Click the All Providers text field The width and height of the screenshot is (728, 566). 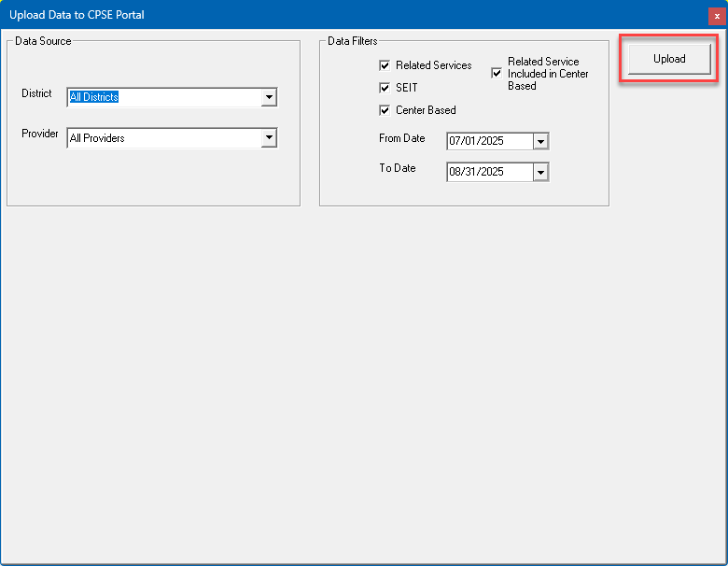163,138
